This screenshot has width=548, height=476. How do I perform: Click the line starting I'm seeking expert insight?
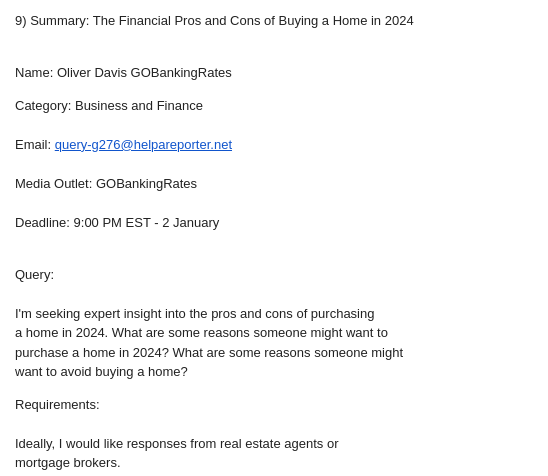coord(195,314)
